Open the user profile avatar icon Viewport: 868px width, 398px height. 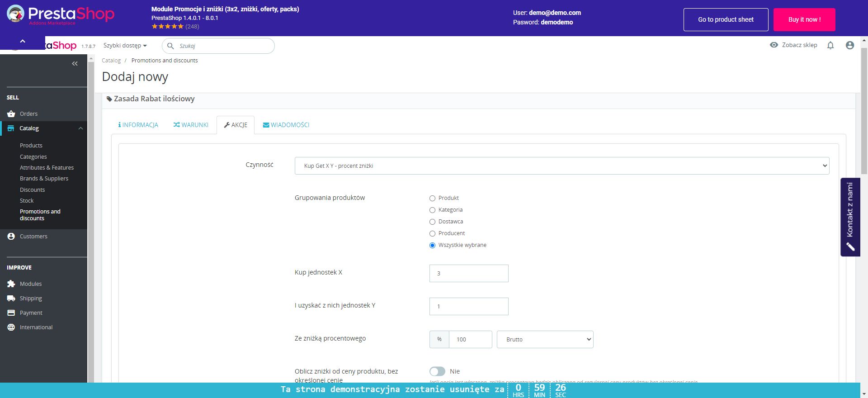tap(850, 45)
